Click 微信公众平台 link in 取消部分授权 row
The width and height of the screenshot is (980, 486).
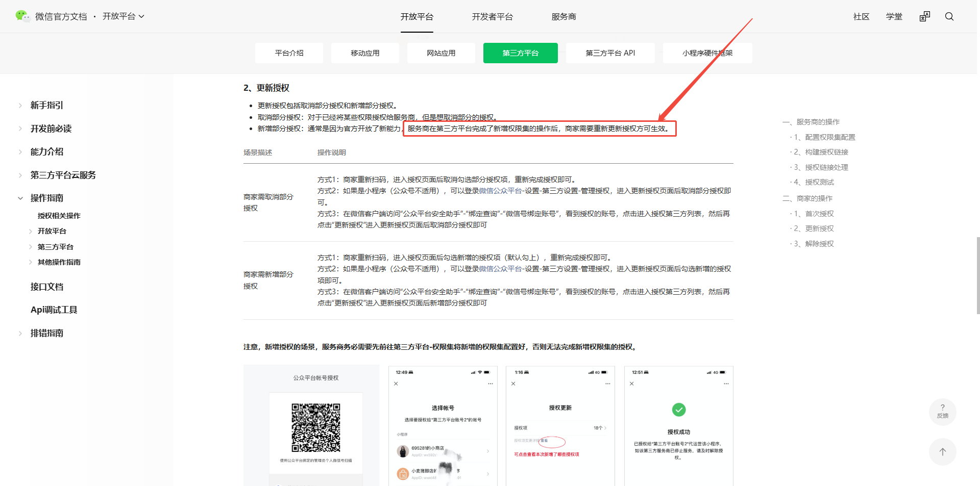point(500,191)
